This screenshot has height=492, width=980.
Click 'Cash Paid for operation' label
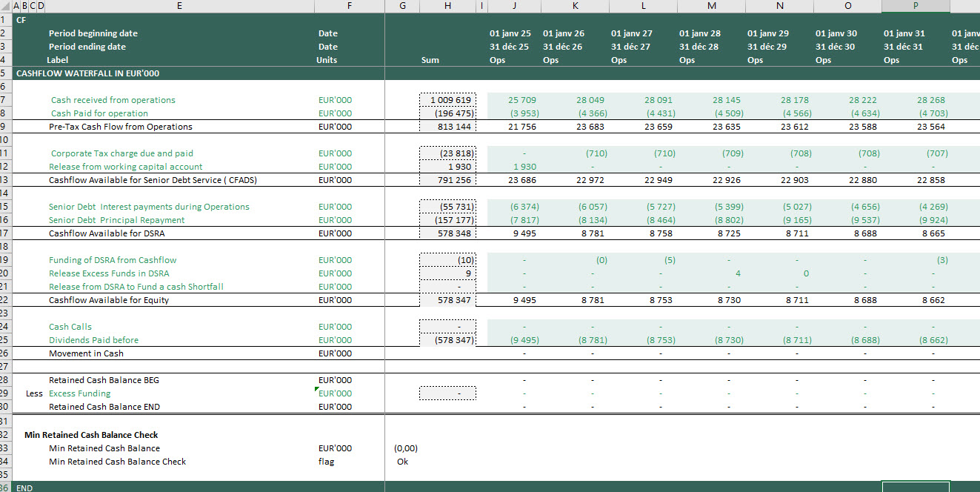[99, 113]
